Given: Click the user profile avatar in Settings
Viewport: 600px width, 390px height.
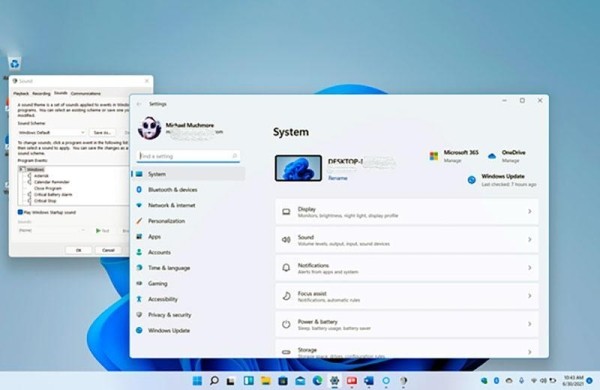Looking at the screenshot, I should pyautogui.click(x=149, y=128).
